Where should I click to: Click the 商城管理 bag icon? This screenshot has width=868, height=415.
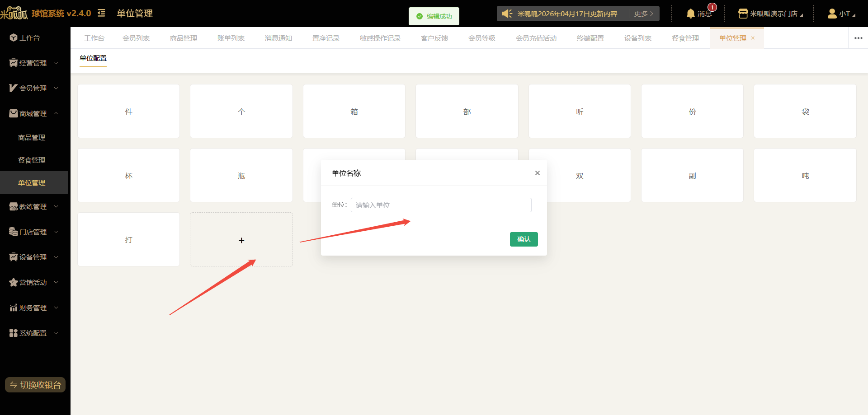tap(13, 113)
